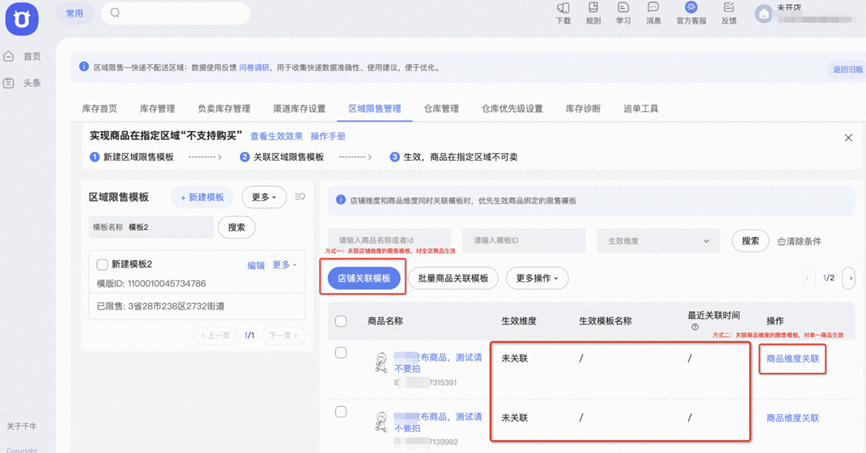
Task: Click thumbnail of product ending 7139992
Action: (381, 422)
